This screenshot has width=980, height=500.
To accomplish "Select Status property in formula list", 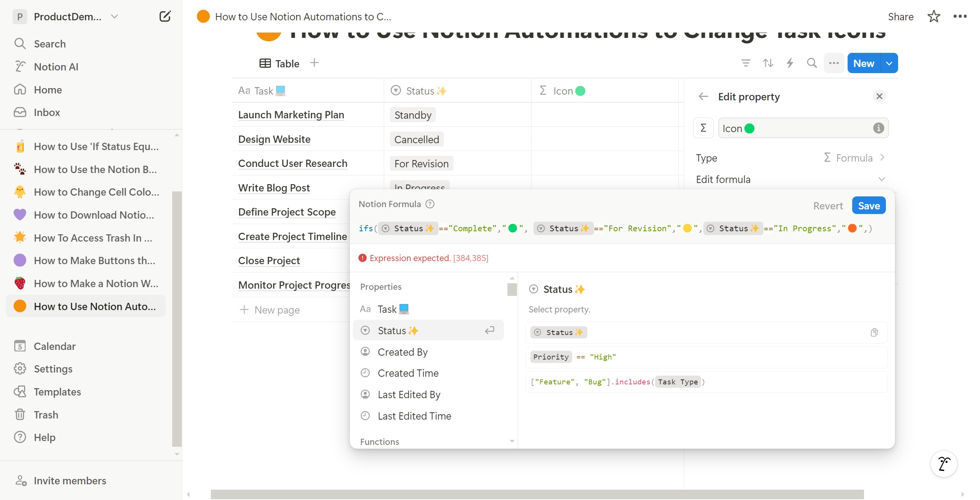I will (428, 330).
